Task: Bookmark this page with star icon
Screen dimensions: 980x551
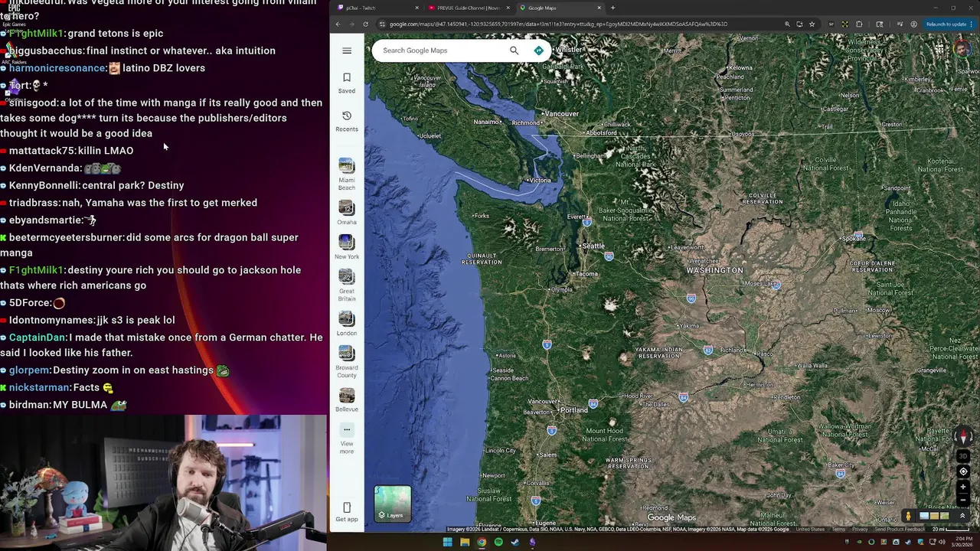Action: [x=812, y=24]
